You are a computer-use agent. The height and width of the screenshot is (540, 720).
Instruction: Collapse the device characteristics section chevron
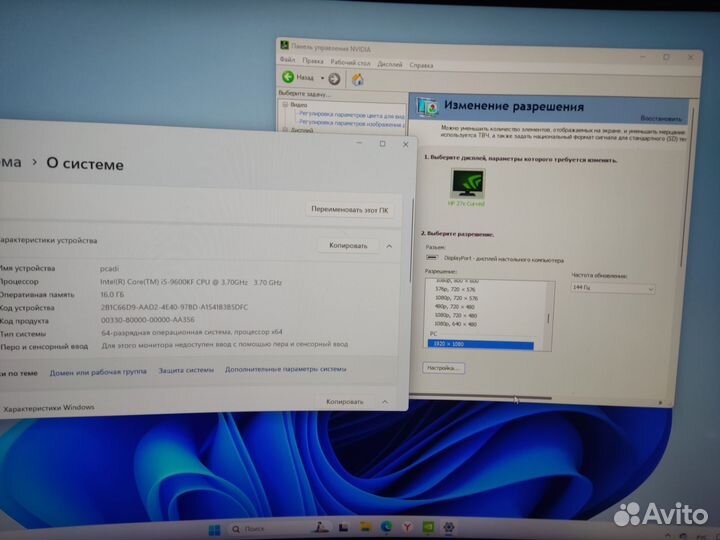click(389, 245)
